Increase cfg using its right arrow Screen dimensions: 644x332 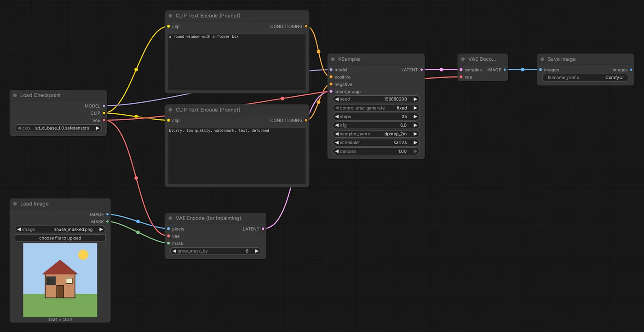(415, 125)
